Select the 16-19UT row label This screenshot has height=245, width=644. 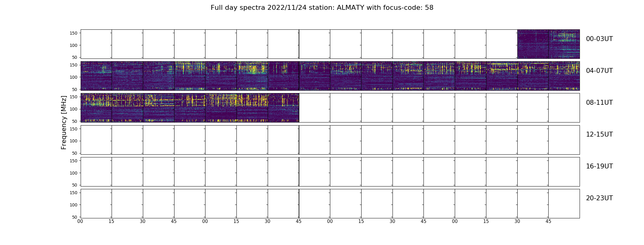[x=599, y=166]
